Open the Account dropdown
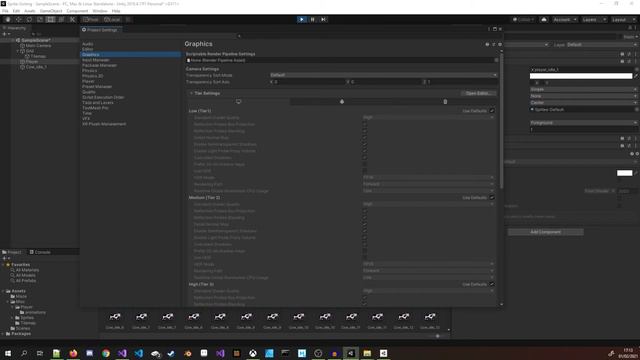This screenshot has width=640, height=360. pyautogui.click(x=565, y=19)
